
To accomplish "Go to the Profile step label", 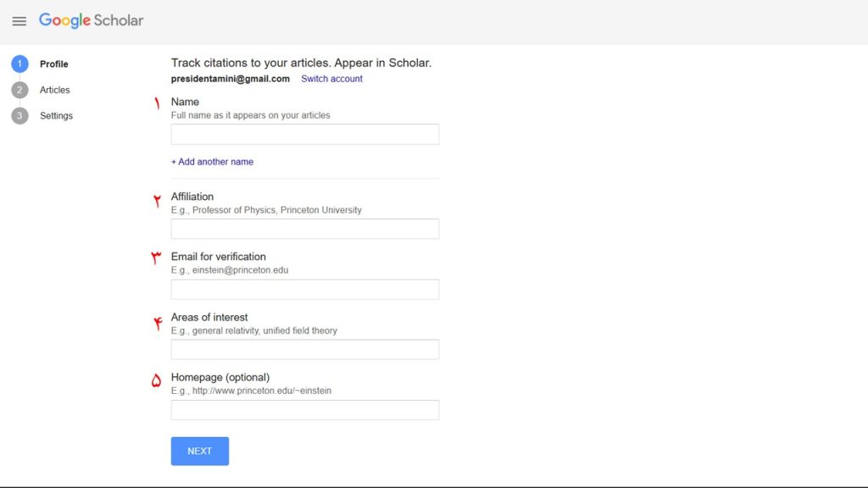I will [54, 64].
